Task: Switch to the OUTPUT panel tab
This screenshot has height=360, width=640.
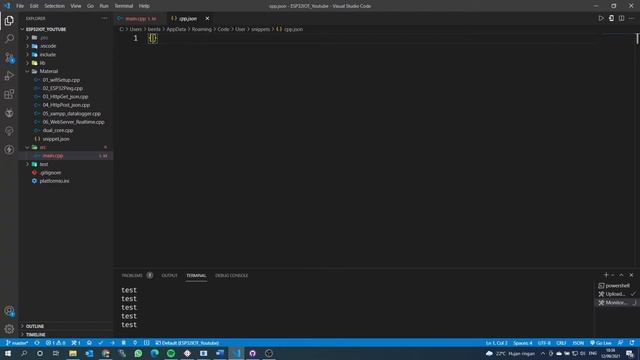Action: point(169,276)
